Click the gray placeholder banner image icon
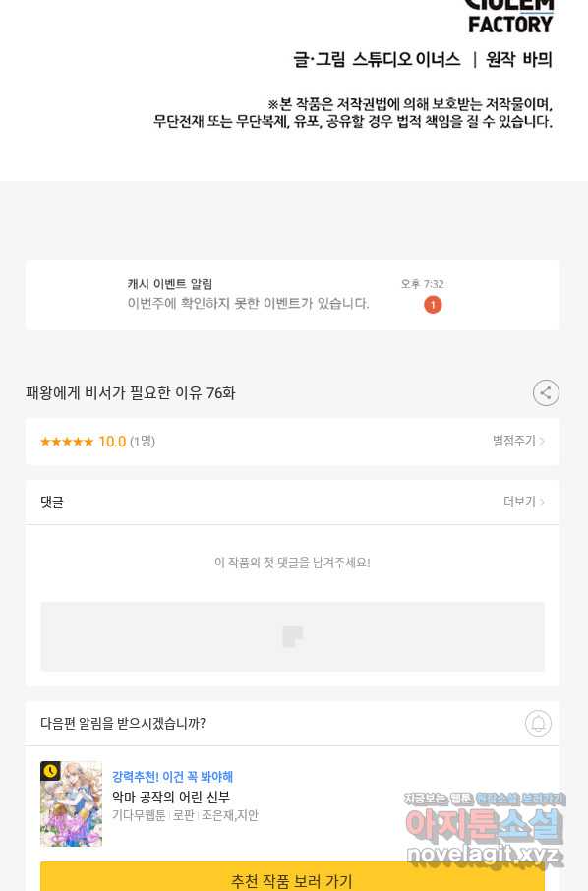This screenshot has width=588, height=891. pyautogui.click(x=293, y=637)
